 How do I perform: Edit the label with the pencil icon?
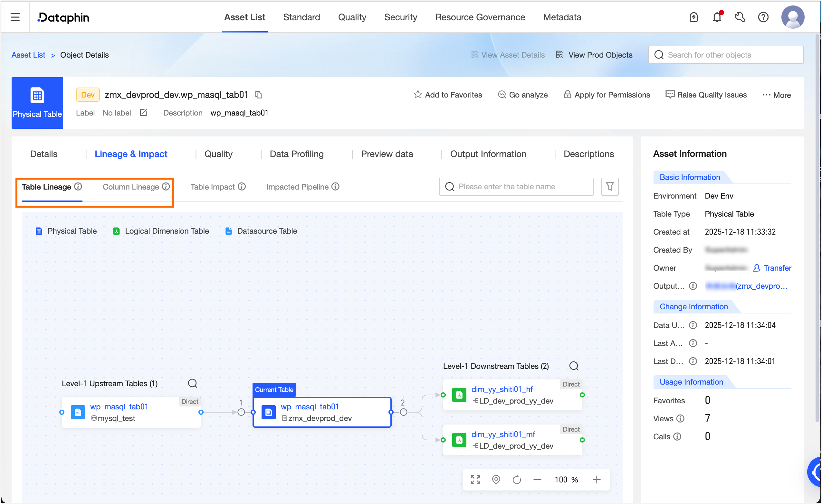click(143, 113)
